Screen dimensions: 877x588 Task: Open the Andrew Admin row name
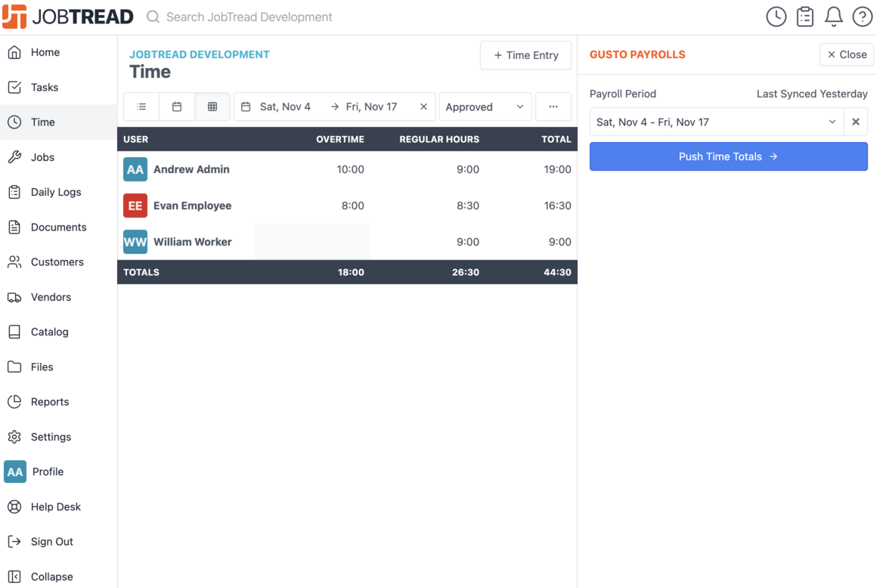click(x=191, y=169)
